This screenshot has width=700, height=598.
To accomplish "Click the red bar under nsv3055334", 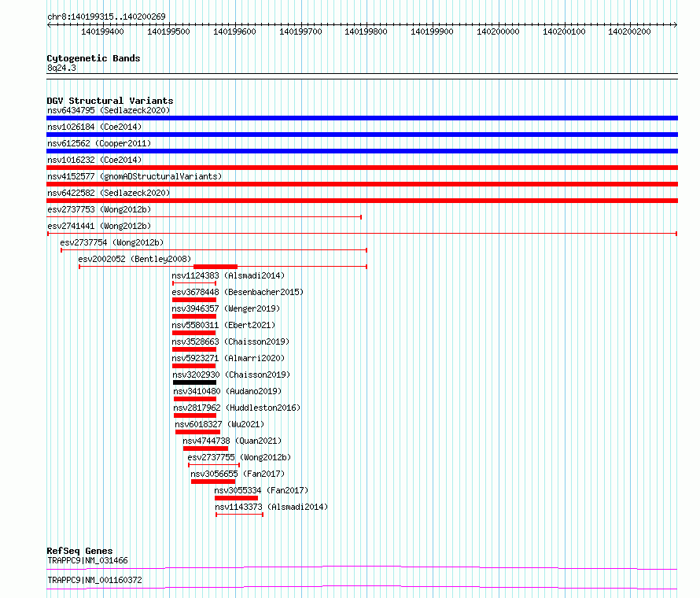I will pos(236,498).
